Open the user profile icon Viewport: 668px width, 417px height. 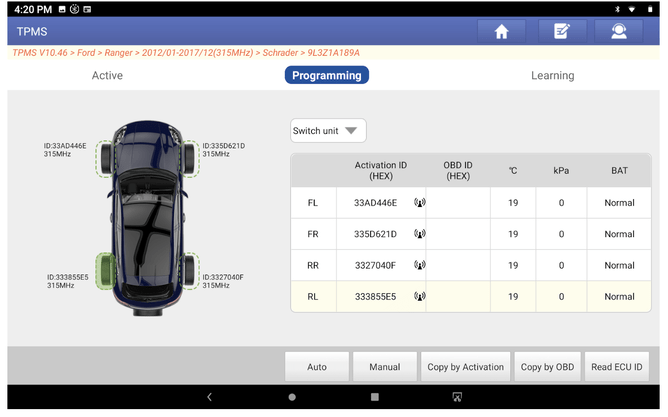point(619,32)
